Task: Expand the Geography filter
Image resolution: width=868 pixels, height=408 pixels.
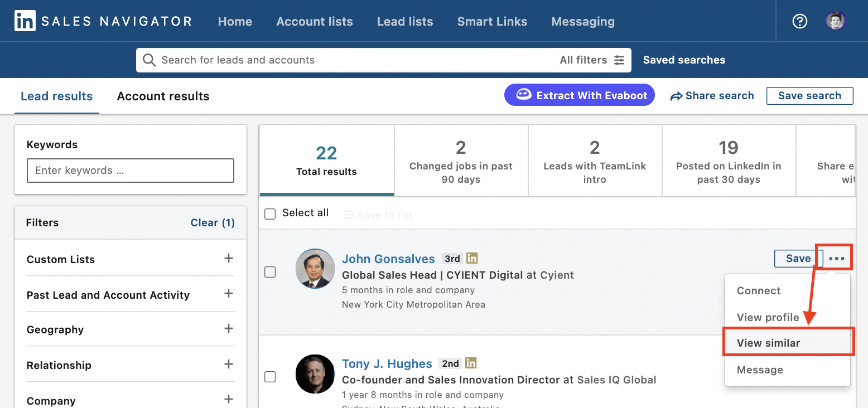Action: click(228, 328)
